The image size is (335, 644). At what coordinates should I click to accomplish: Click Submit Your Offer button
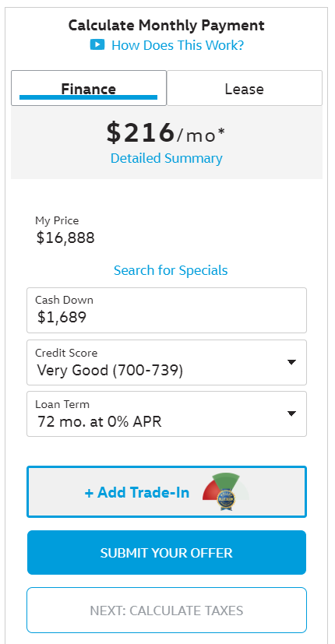click(167, 552)
